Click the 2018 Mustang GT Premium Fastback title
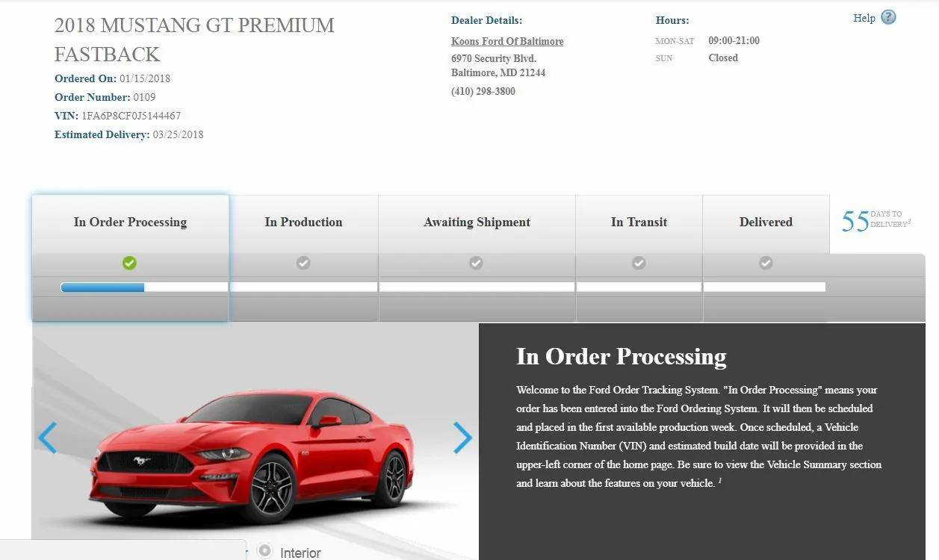Screen dimensions: 939x560 (194, 40)
